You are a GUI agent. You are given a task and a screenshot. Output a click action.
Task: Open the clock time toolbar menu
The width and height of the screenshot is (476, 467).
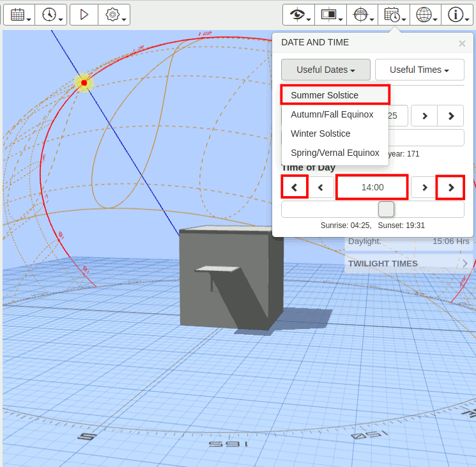pos(50,15)
